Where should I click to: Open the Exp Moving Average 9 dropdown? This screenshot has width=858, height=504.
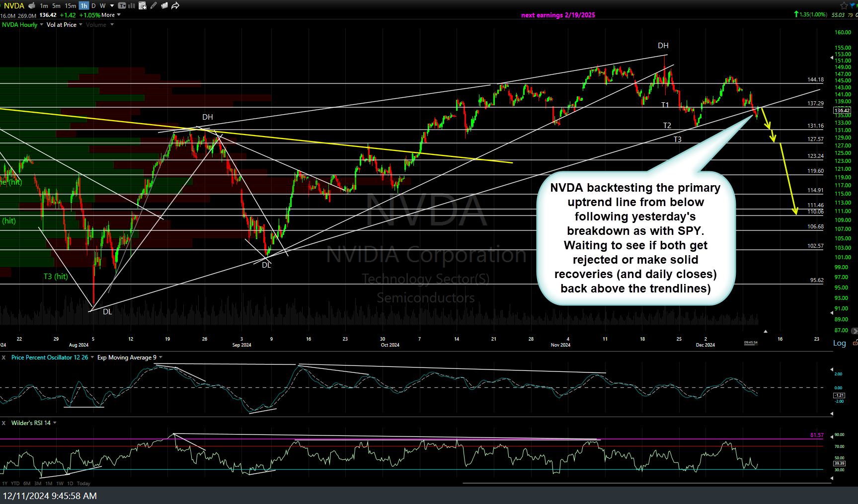click(129, 357)
